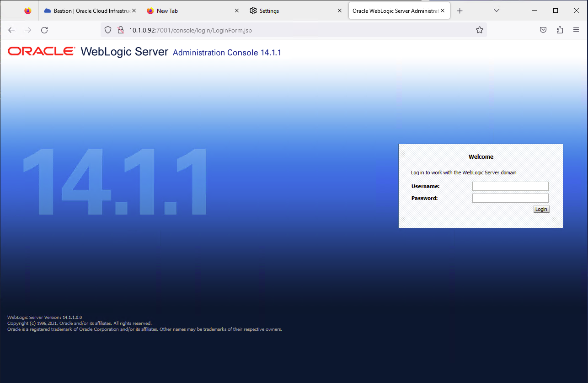Close the Oracle WebLogic Server tab

(x=443, y=11)
